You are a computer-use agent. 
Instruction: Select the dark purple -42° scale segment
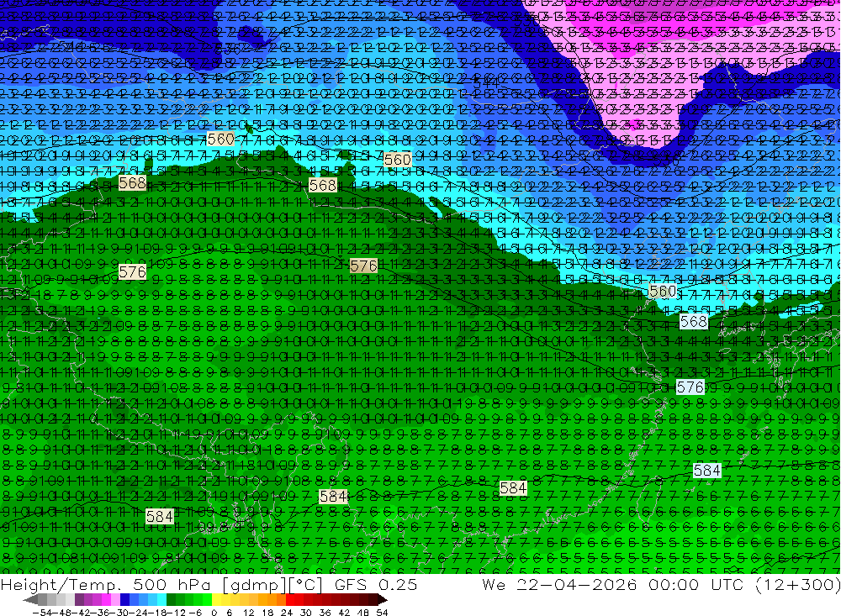pyautogui.click(x=79, y=600)
